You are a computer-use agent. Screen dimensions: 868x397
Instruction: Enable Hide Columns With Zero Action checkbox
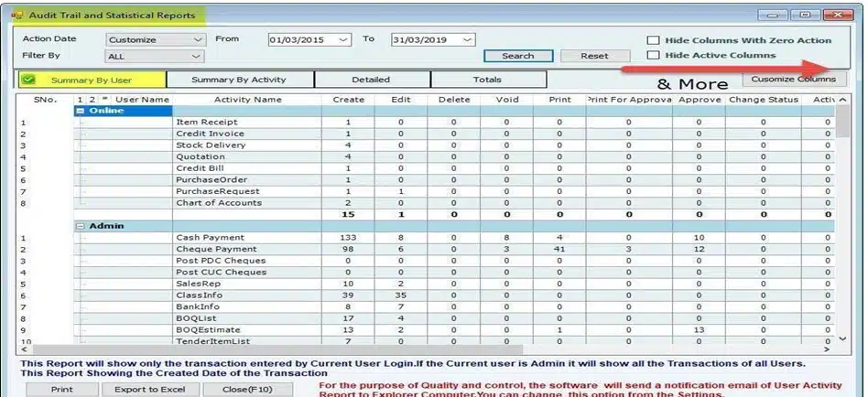point(653,40)
